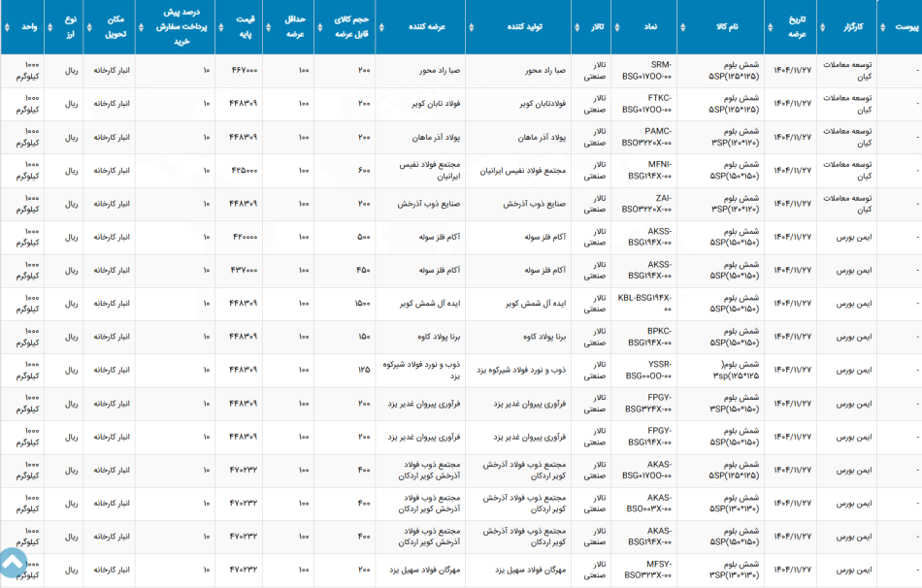Select the offered volume ۱۲۵ cell
922x588 pixels.
tap(364, 370)
